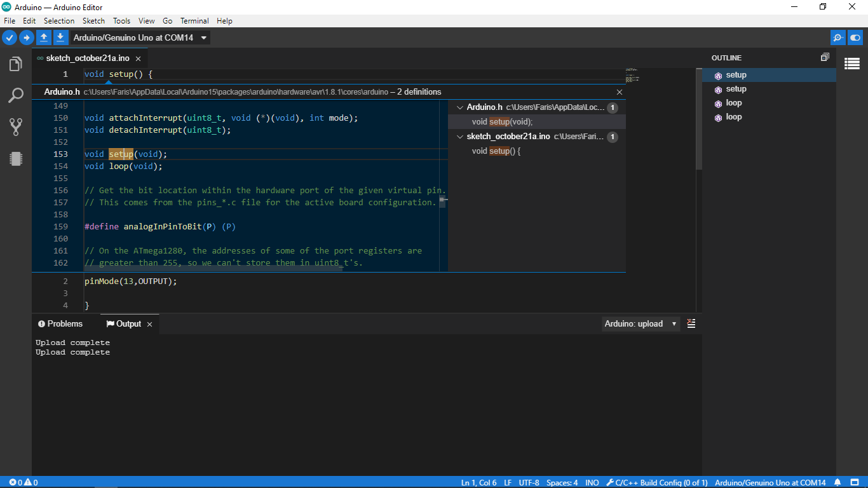The width and height of the screenshot is (868, 488).
Task: Close the sketch_october21a.ino tab
Action: [138, 58]
